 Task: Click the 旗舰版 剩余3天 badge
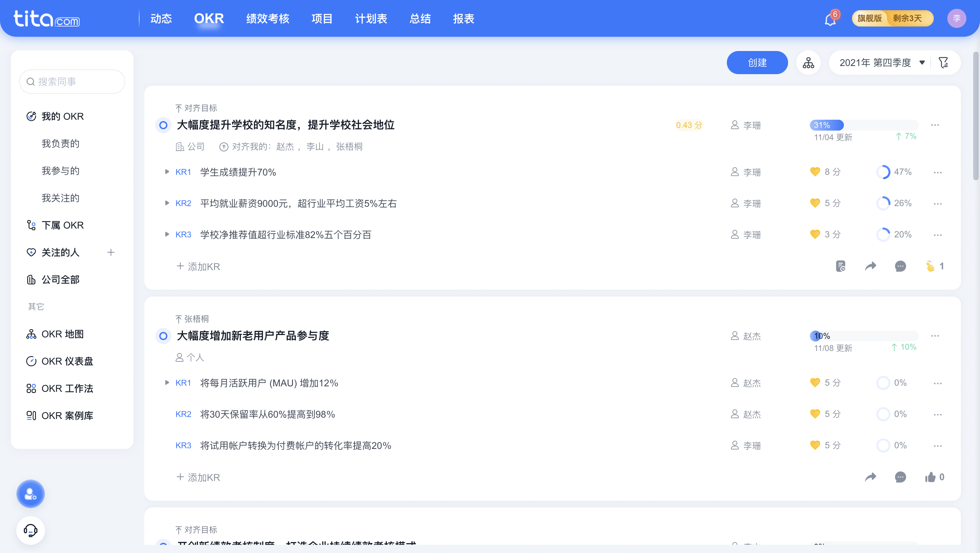click(893, 18)
